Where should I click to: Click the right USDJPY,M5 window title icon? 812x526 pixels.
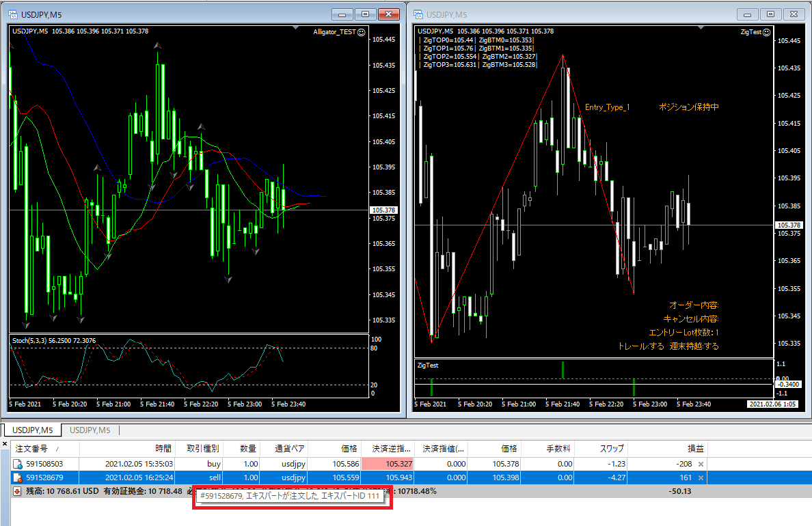417,14
